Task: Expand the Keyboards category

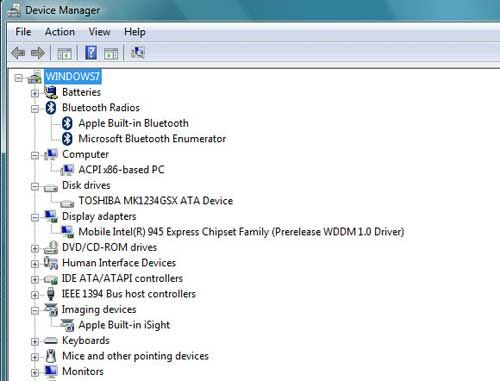Action: (35, 341)
